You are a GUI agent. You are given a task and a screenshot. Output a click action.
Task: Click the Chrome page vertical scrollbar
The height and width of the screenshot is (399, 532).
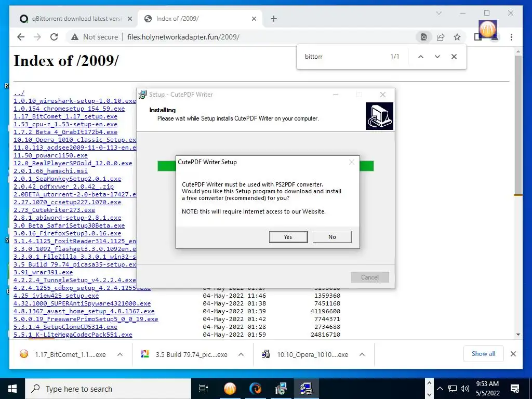518,125
